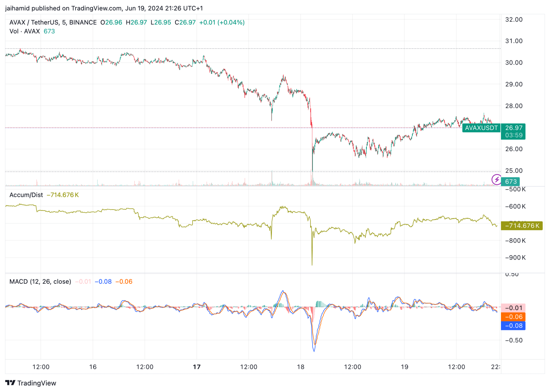Click the green 673 volume badge

(x=510, y=182)
